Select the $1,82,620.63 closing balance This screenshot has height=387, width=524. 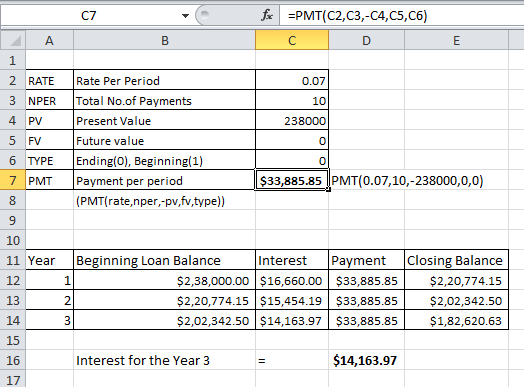click(x=456, y=320)
